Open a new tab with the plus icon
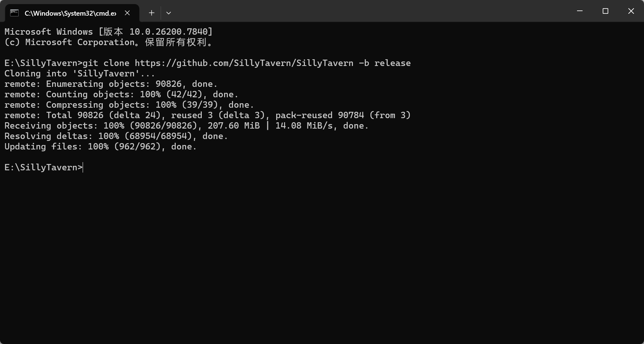 coord(152,13)
